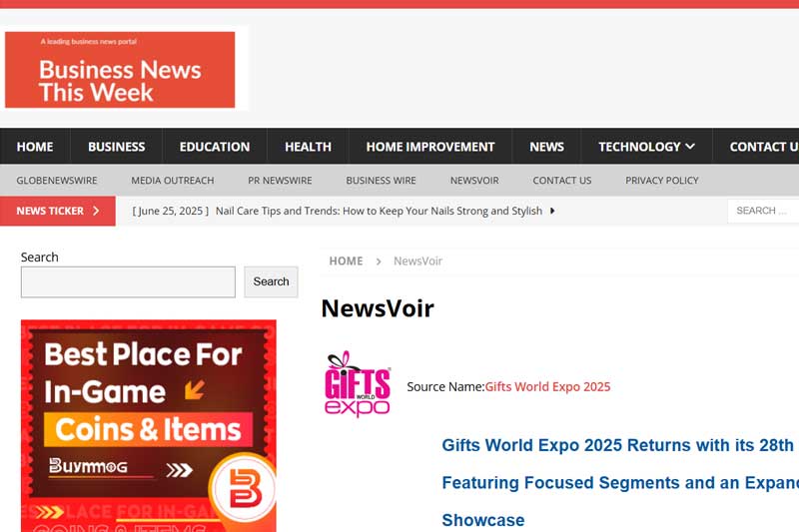This screenshot has height=532, width=799.
Task: Click the Buymmog round B logo icon
Action: click(x=245, y=488)
